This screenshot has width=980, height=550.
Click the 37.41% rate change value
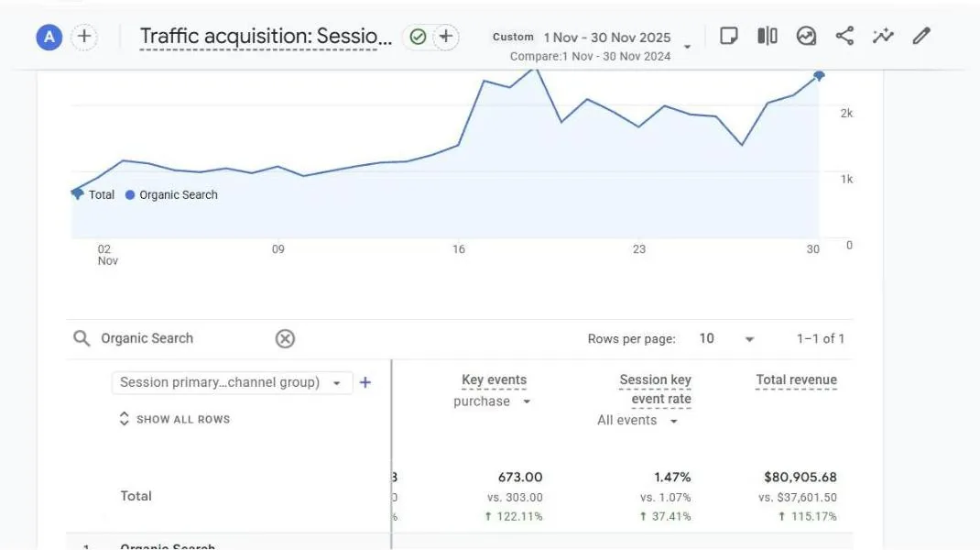[665, 517]
